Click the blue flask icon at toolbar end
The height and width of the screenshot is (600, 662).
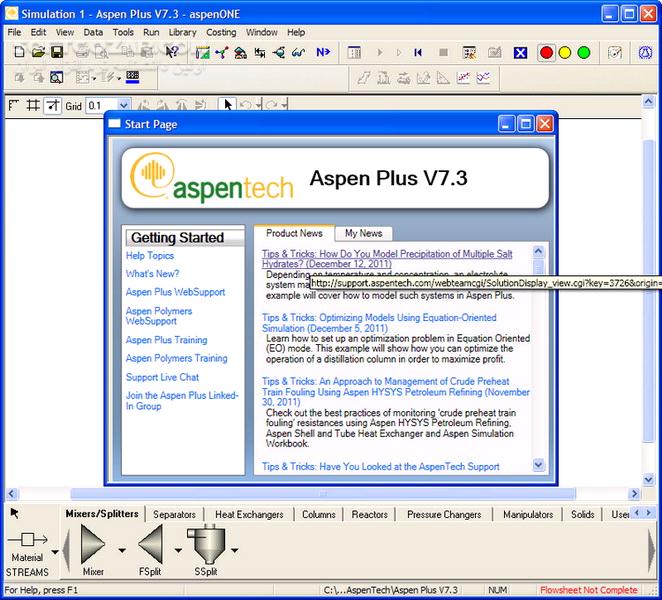coord(645,53)
